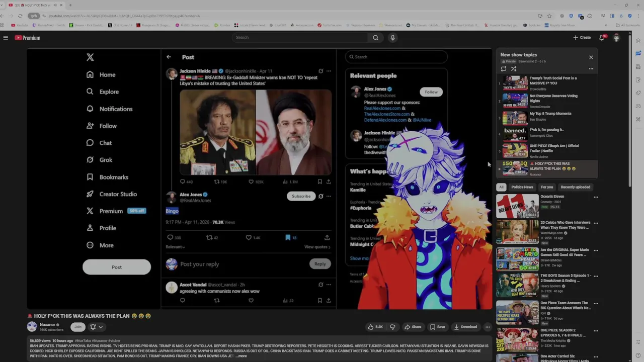The height and width of the screenshot is (362, 644).
Task: Save the video to a playlist
Action: [437, 327]
